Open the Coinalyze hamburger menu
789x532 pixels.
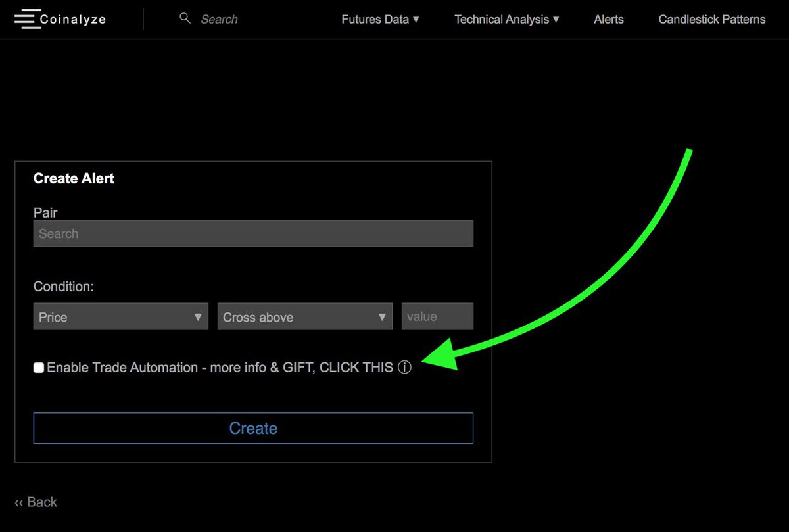(27, 19)
